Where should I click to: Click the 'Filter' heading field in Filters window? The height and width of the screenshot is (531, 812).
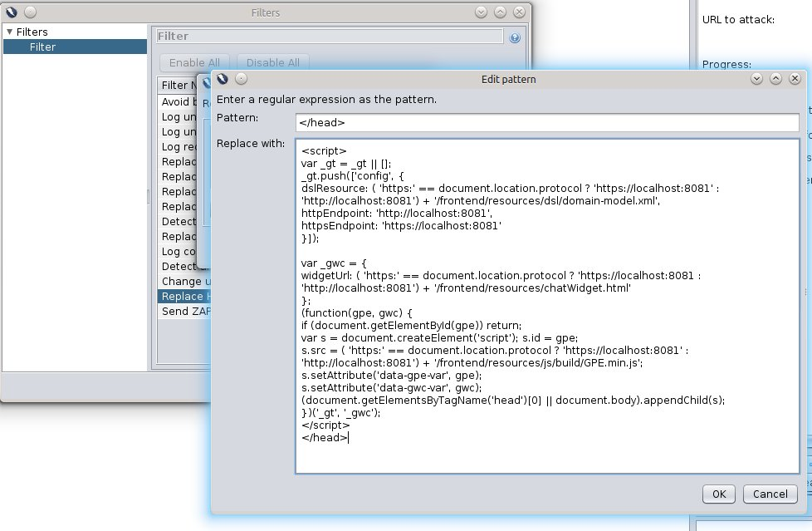click(x=330, y=37)
